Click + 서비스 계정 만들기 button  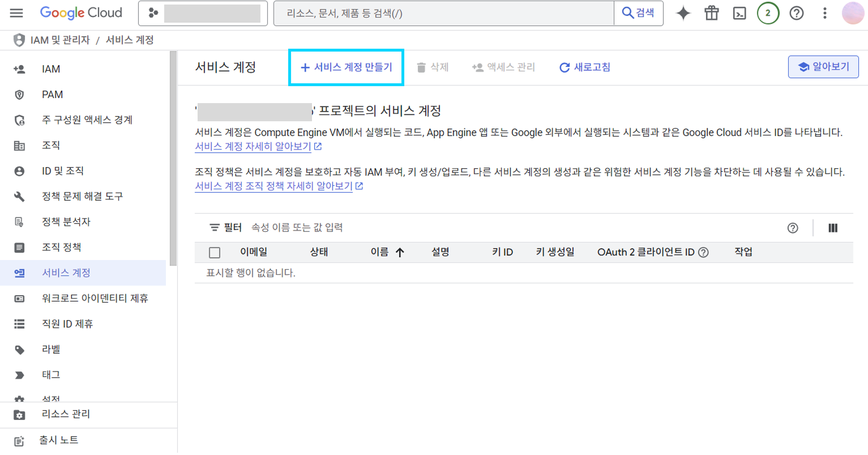click(x=346, y=67)
